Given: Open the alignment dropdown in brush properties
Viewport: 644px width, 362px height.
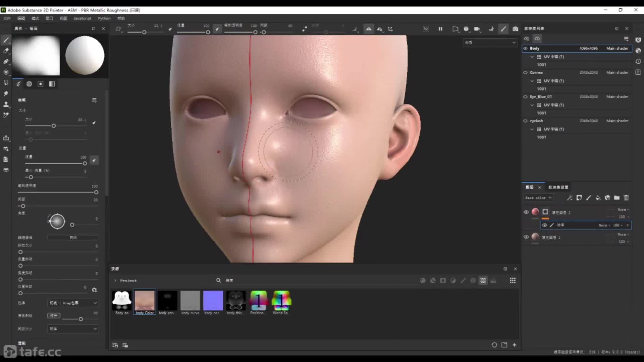Looking at the screenshot, I should click(x=73, y=303).
